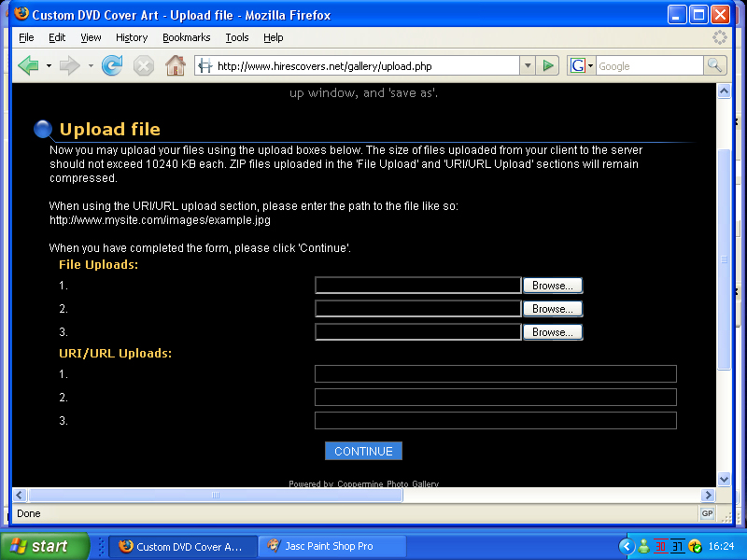Click the Reload page icon
Viewport: 747px width, 560px height.
point(112,66)
